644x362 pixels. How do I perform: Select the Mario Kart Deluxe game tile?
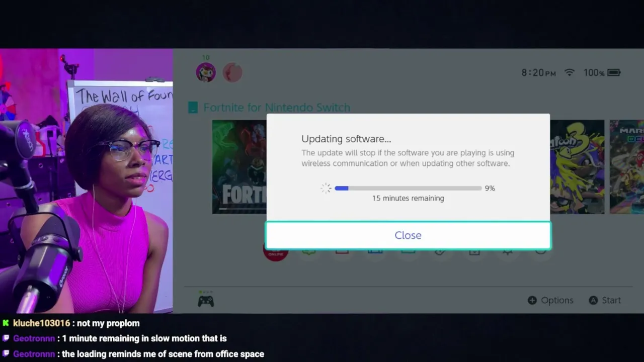(x=627, y=167)
